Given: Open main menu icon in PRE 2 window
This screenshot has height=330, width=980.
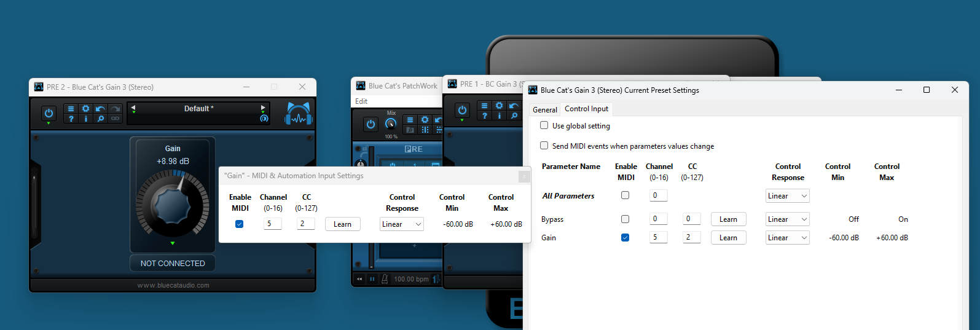Looking at the screenshot, I should pyautogui.click(x=71, y=109).
